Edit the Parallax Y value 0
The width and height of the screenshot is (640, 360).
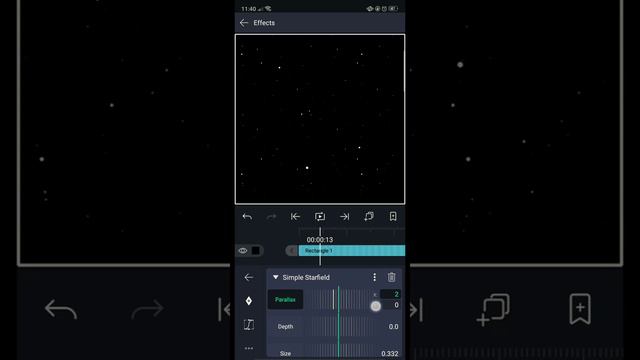391,305
